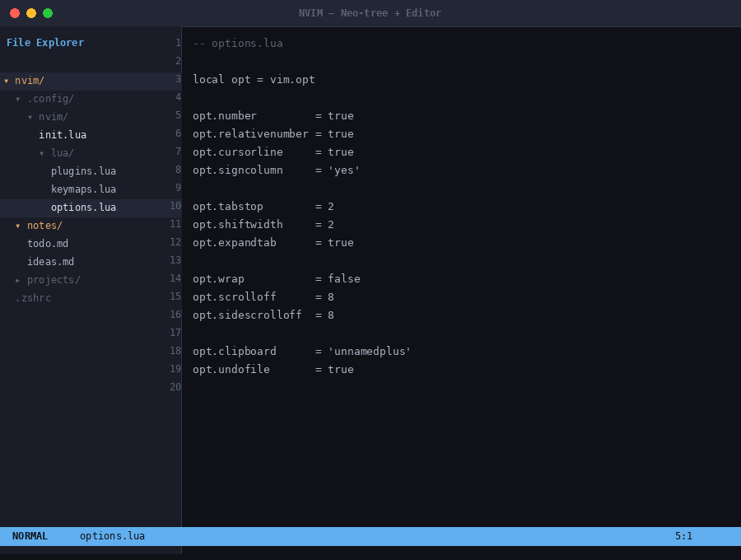Click line number 10 in the gutter
The width and height of the screenshot is (741, 560).
coord(175,206)
